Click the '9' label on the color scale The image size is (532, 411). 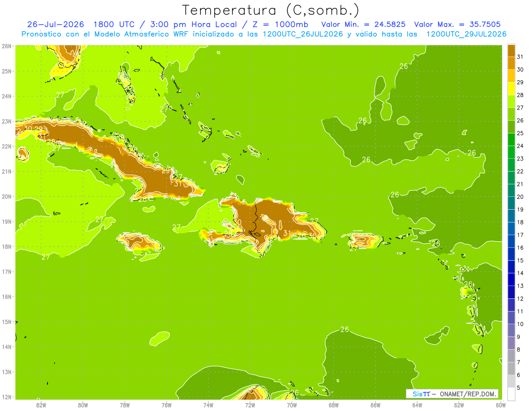click(519, 337)
